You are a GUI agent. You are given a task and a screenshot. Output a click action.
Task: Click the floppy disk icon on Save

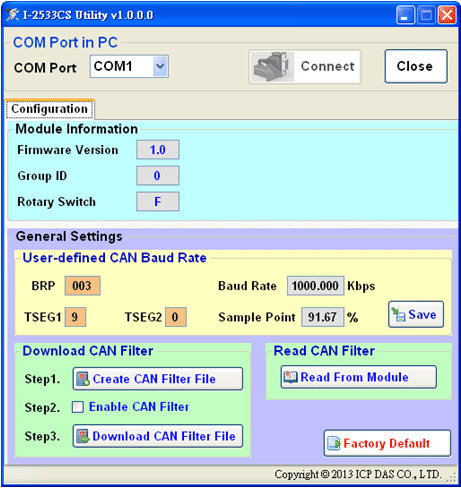click(x=398, y=314)
